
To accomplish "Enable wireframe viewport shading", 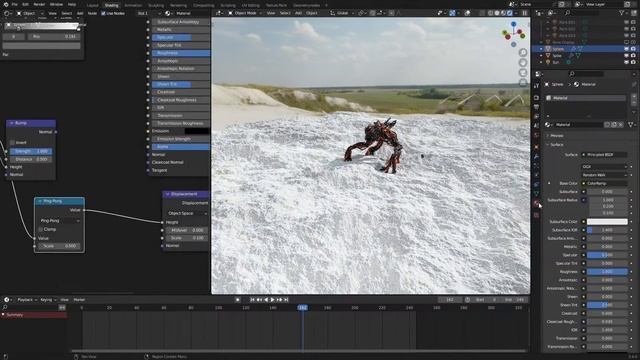I will pyautogui.click(x=490, y=13).
